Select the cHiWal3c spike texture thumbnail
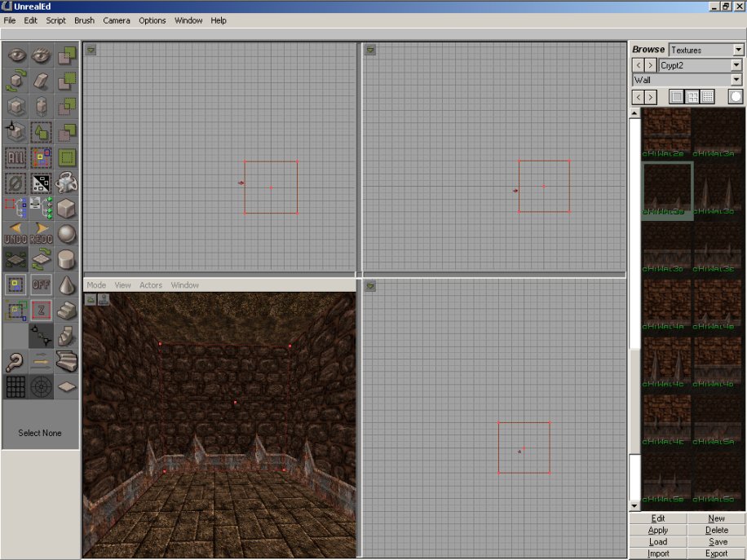 click(x=717, y=189)
